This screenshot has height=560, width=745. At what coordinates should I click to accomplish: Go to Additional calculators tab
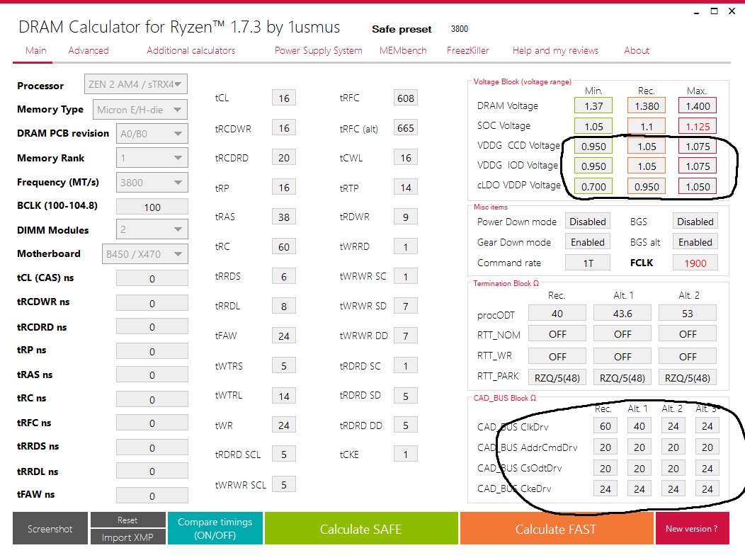pos(190,50)
